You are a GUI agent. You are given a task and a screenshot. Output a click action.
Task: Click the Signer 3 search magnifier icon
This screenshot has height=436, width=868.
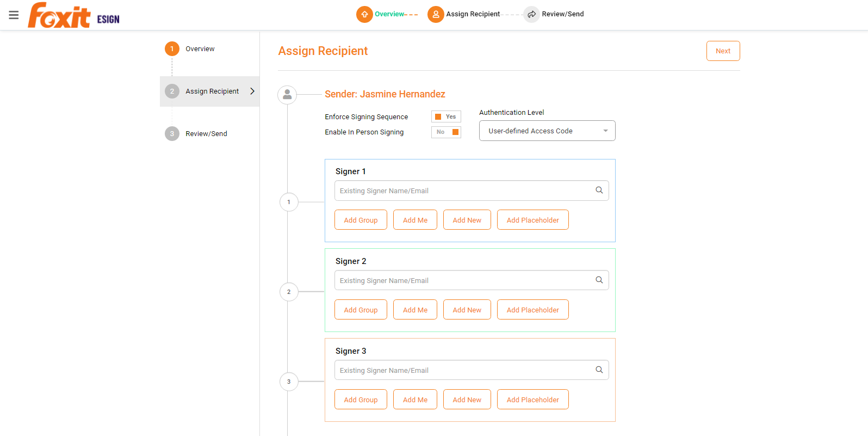(599, 370)
